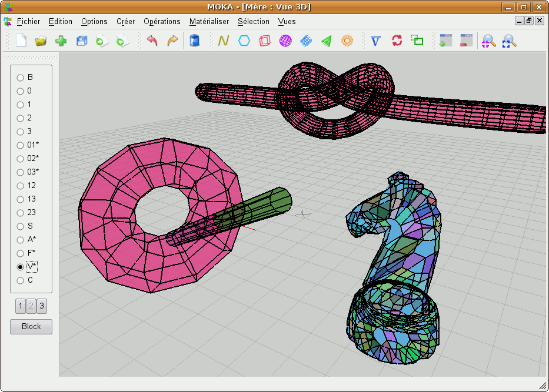Screen dimensions: 549x392
Task: Expand the Matérialiser menu
Action: point(209,22)
